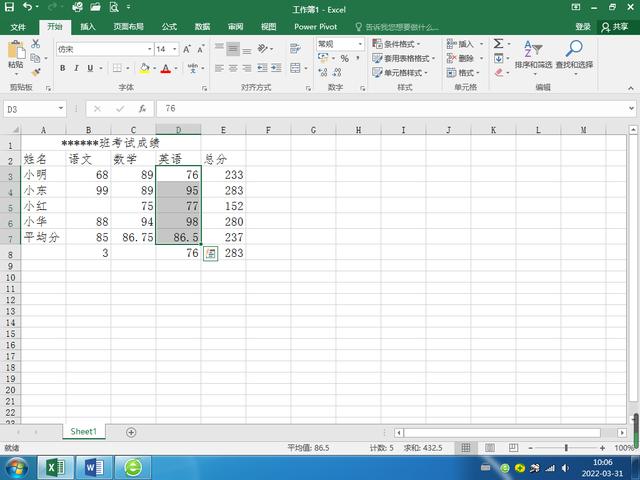Switch to Page Layout view in status bar

click(x=490, y=448)
